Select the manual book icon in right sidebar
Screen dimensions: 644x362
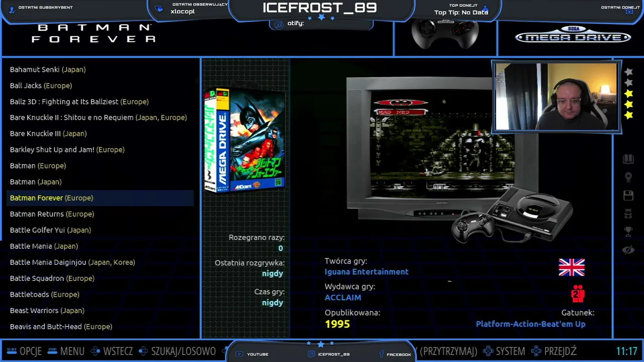pyautogui.click(x=628, y=159)
